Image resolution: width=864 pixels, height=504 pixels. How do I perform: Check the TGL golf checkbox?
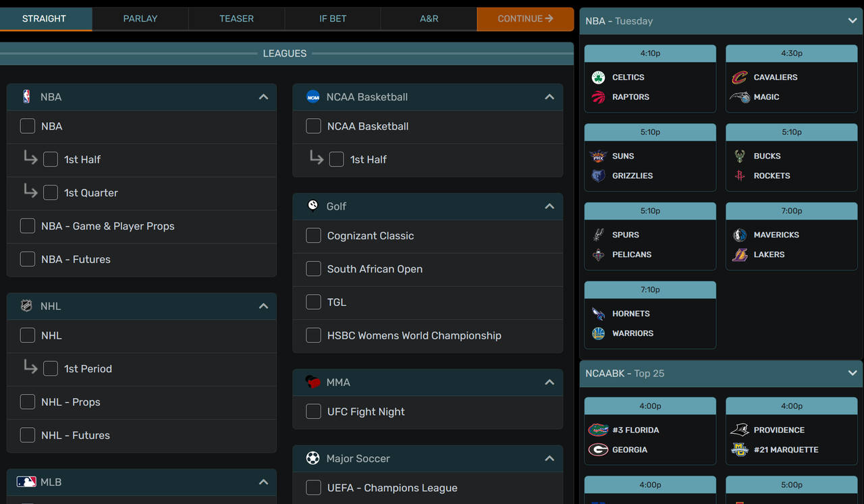point(314,302)
